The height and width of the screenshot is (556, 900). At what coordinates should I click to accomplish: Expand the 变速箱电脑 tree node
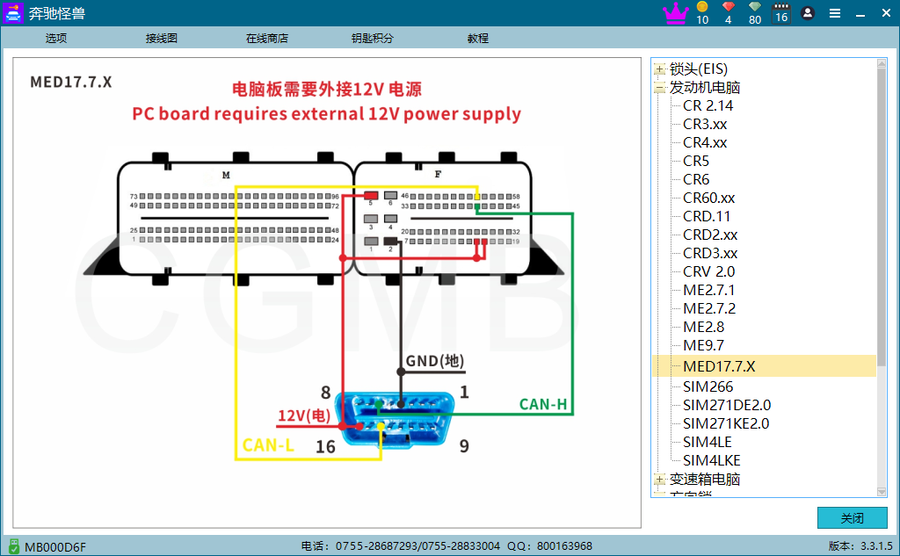pyautogui.click(x=660, y=479)
